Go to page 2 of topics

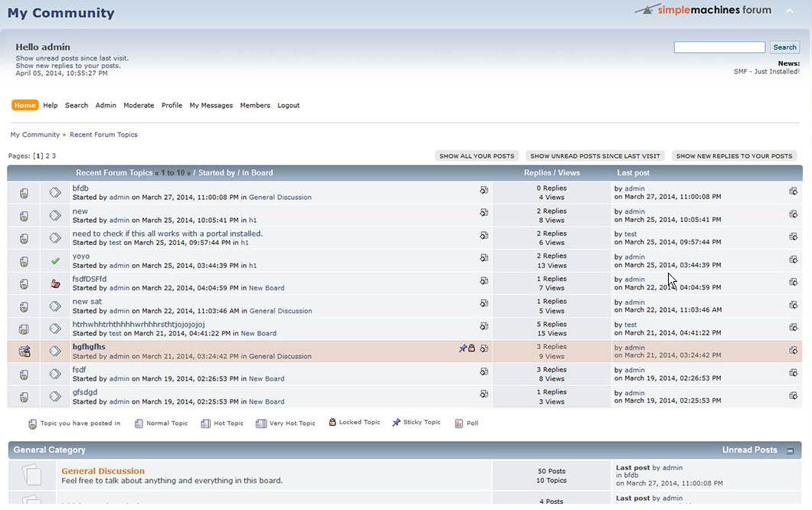[47, 156]
